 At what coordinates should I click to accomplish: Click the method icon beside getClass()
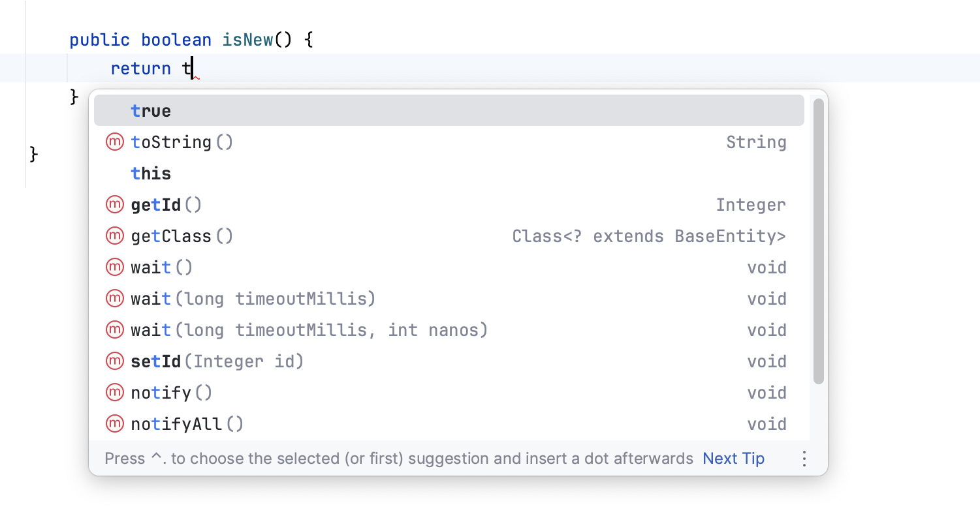pyautogui.click(x=114, y=236)
